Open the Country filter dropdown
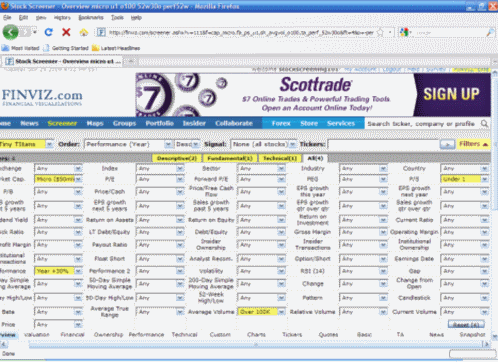Image resolution: width=498 pixels, height=362 pixels. 464,169
